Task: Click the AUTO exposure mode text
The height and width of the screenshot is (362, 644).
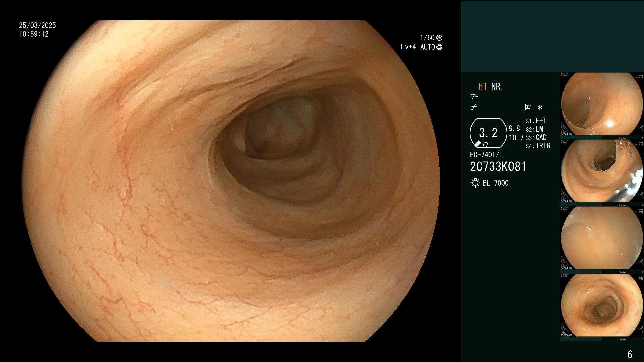Action: click(x=428, y=47)
